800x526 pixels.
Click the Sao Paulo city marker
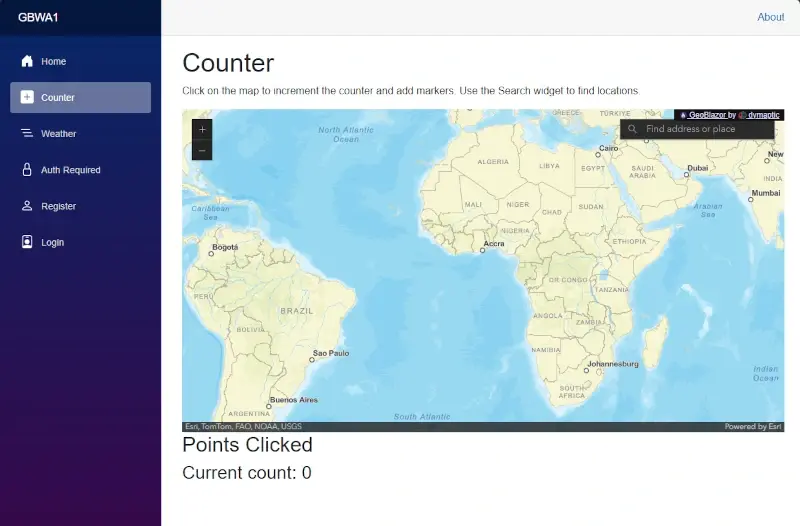pos(312,360)
